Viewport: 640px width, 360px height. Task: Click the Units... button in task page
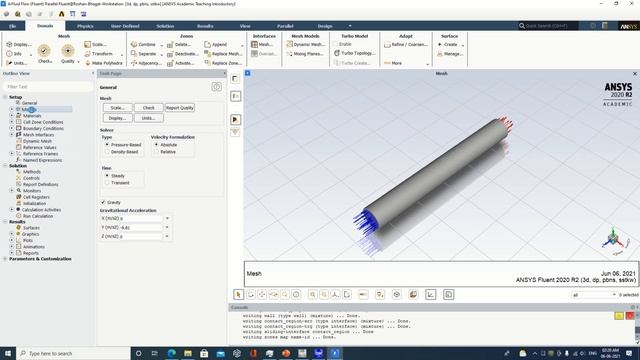149,118
